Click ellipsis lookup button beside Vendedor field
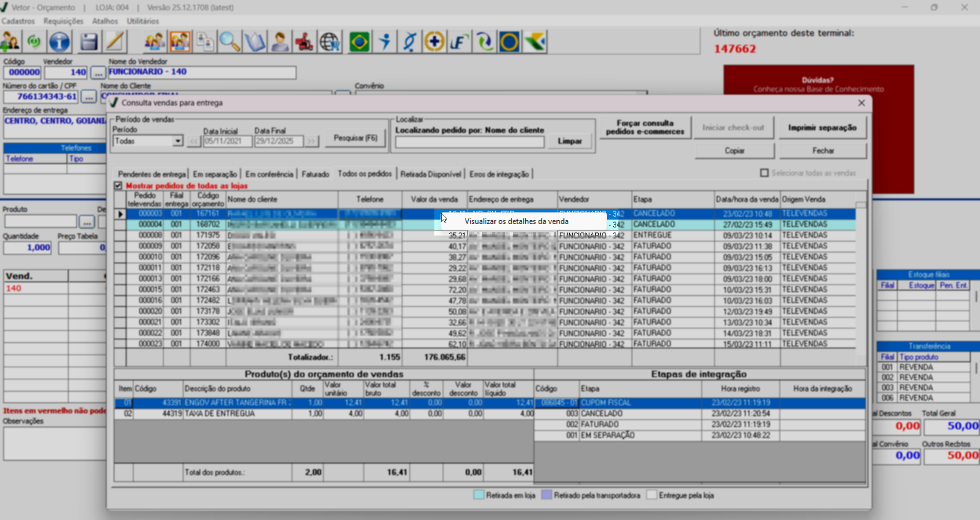The height and width of the screenshot is (520, 980). click(98, 73)
